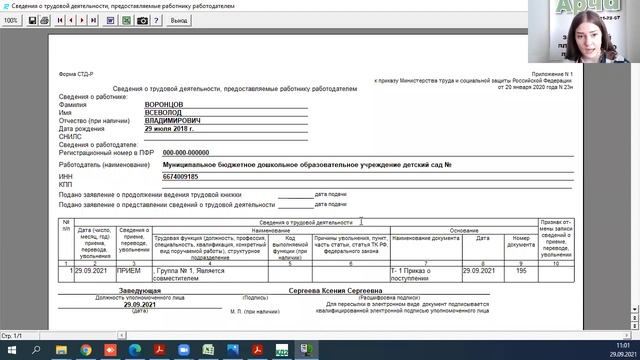The height and width of the screenshot is (360, 640).
Task: Click the INN value 6674009185
Action: point(180,177)
